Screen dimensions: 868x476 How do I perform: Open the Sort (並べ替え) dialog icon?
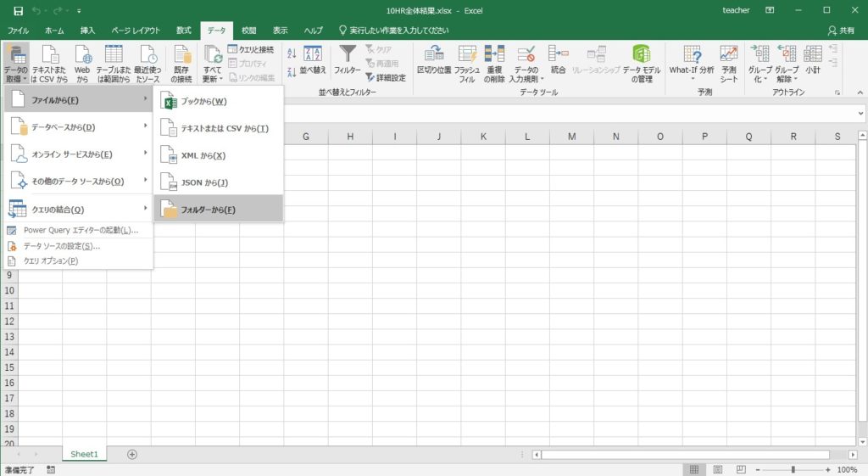(x=313, y=60)
